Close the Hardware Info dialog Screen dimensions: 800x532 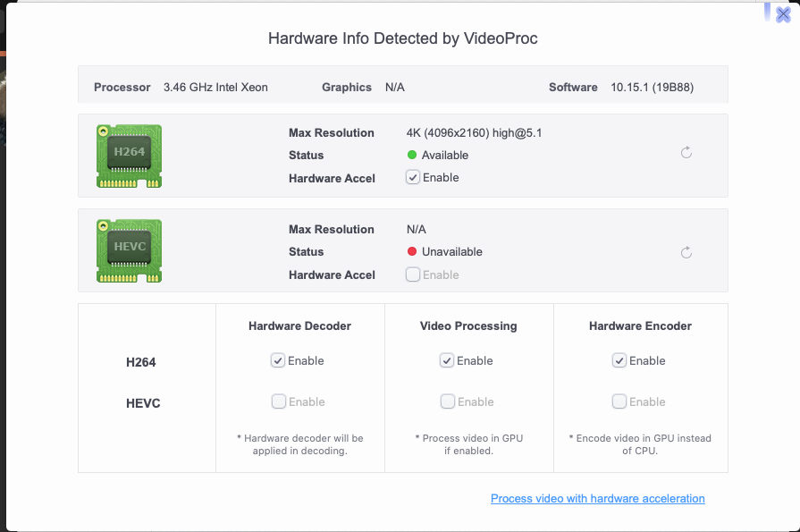pyautogui.click(x=783, y=14)
